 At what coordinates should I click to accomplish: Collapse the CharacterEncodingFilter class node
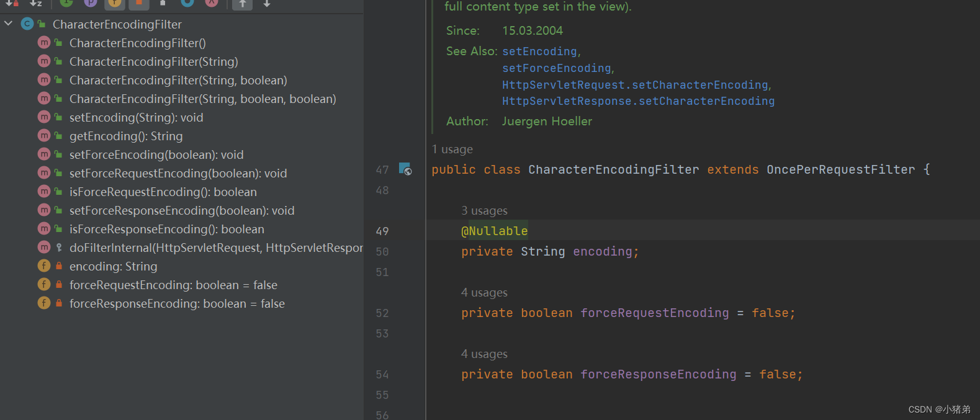coord(9,24)
